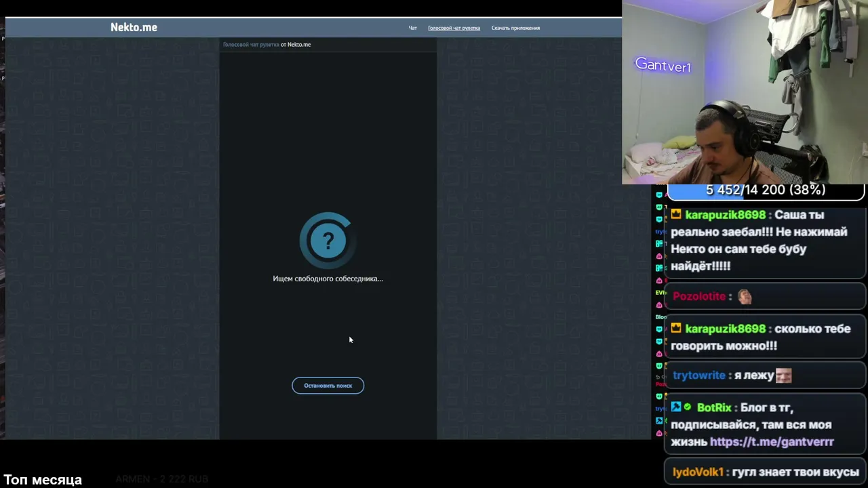Open the t.me/gantverrr Telegram link
Viewport: 868px width, 488px height.
[x=772, y=442]
